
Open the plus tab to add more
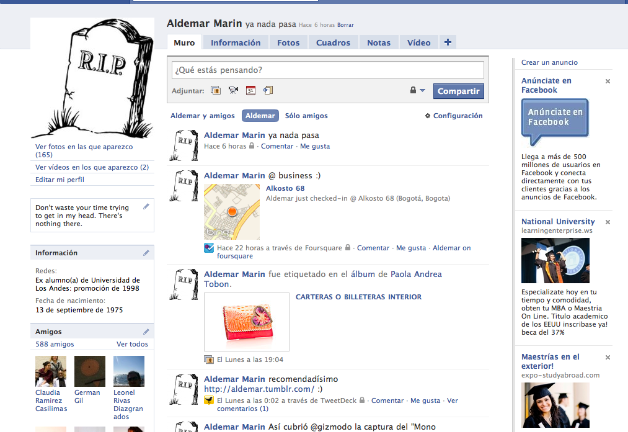tap(448, 42)
